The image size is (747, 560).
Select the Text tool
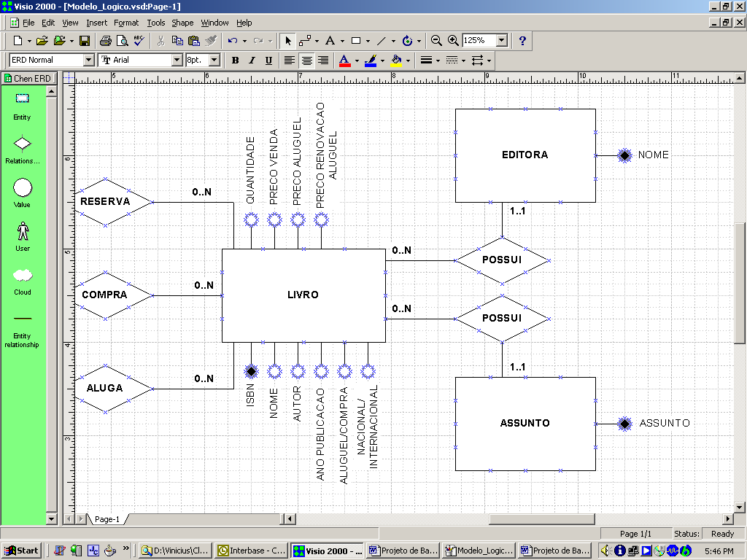pyautogui.click(x=330, y=41)
